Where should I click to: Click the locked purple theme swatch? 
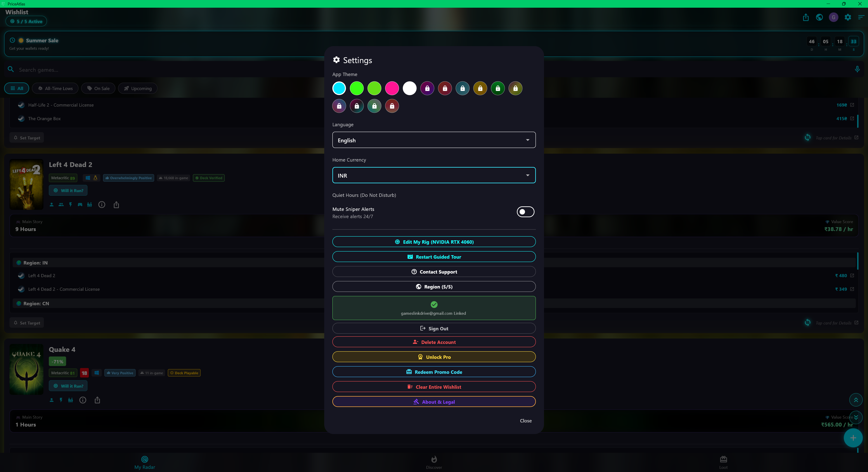pos(427,88)
